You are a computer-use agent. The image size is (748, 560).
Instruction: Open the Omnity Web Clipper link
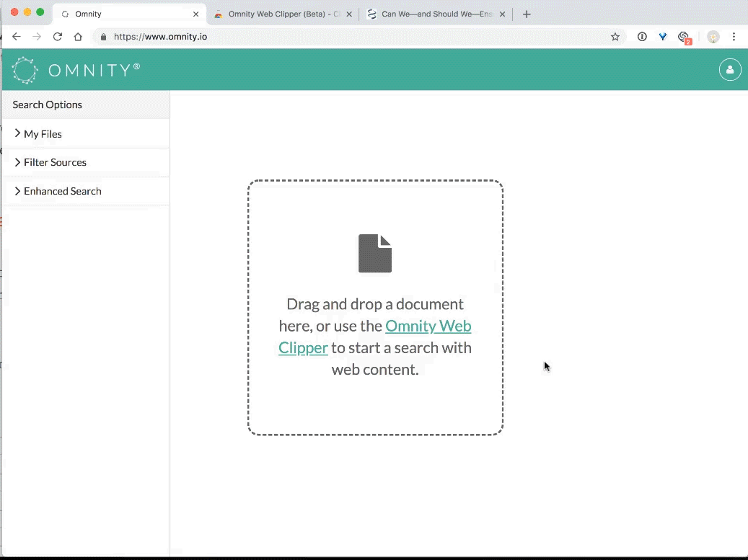375,337
